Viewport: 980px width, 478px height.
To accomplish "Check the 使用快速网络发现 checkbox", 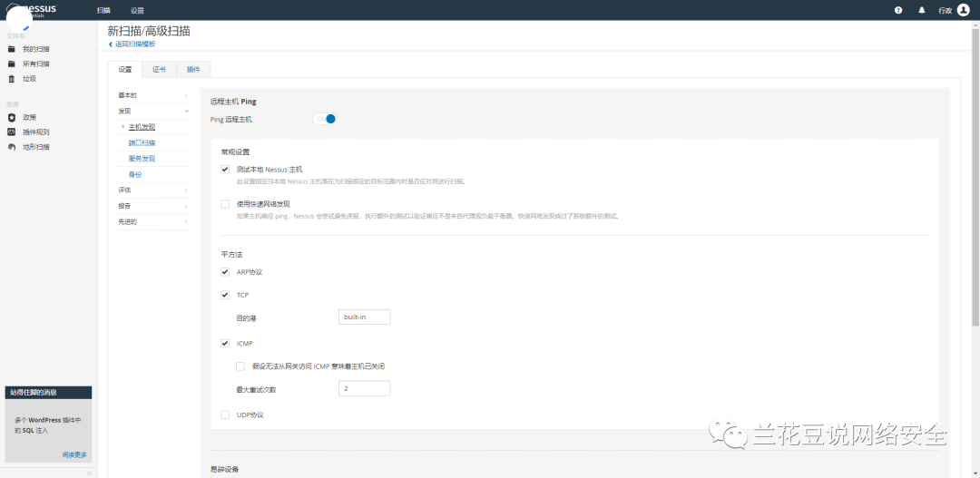I will [225, 204].
